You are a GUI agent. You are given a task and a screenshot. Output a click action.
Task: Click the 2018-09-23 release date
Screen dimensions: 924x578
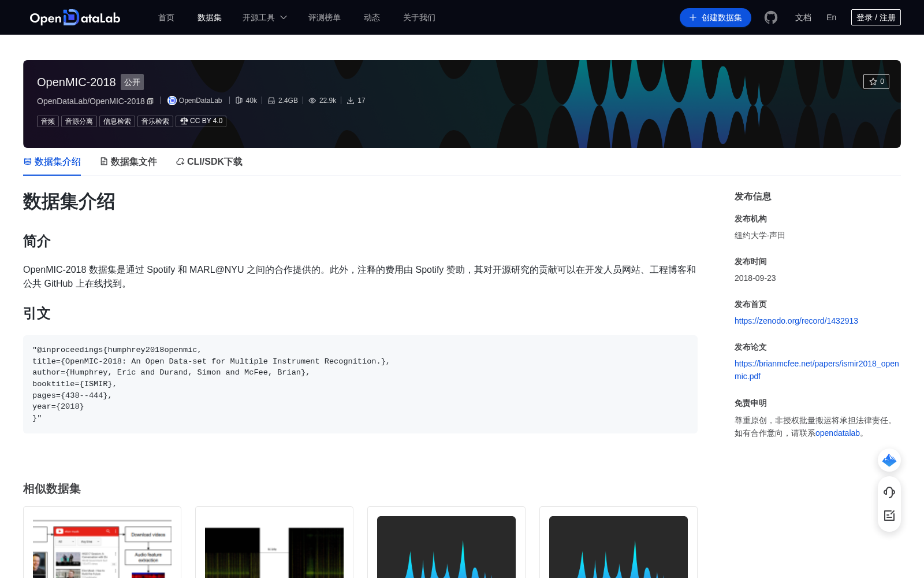(x=755, y=278)
